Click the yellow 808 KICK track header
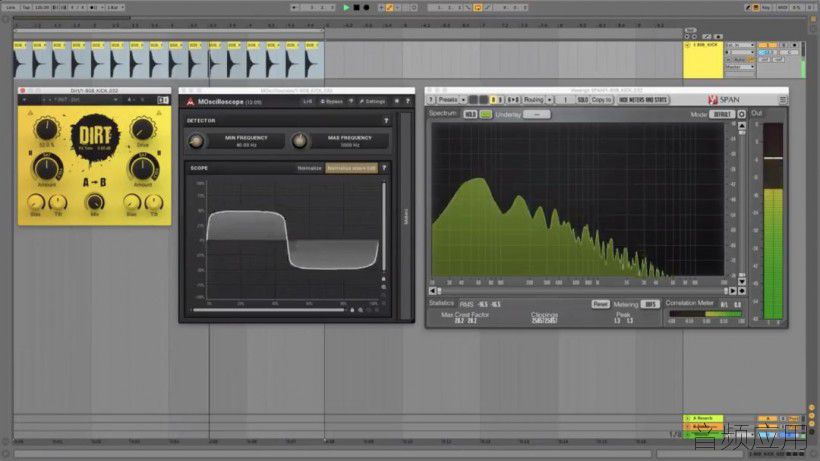820x461 pixels. tap(703, 61)
